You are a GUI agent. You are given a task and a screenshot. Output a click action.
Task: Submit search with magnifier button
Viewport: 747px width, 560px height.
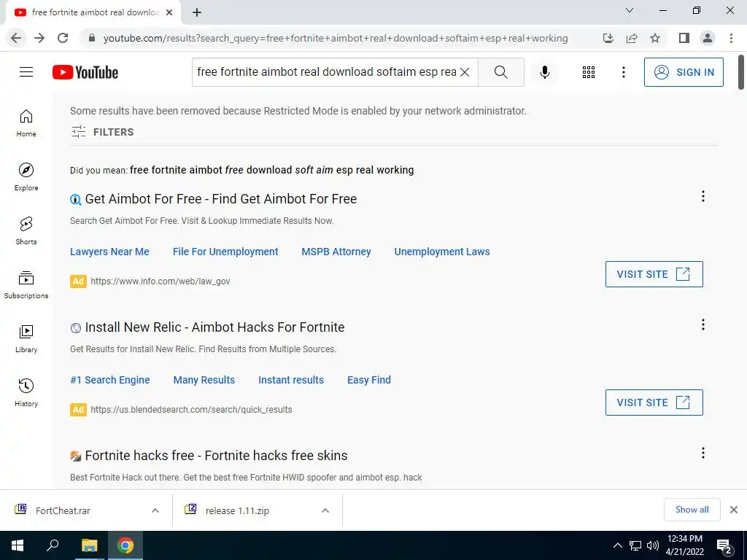pyautogui.click(x=500, y=72)
